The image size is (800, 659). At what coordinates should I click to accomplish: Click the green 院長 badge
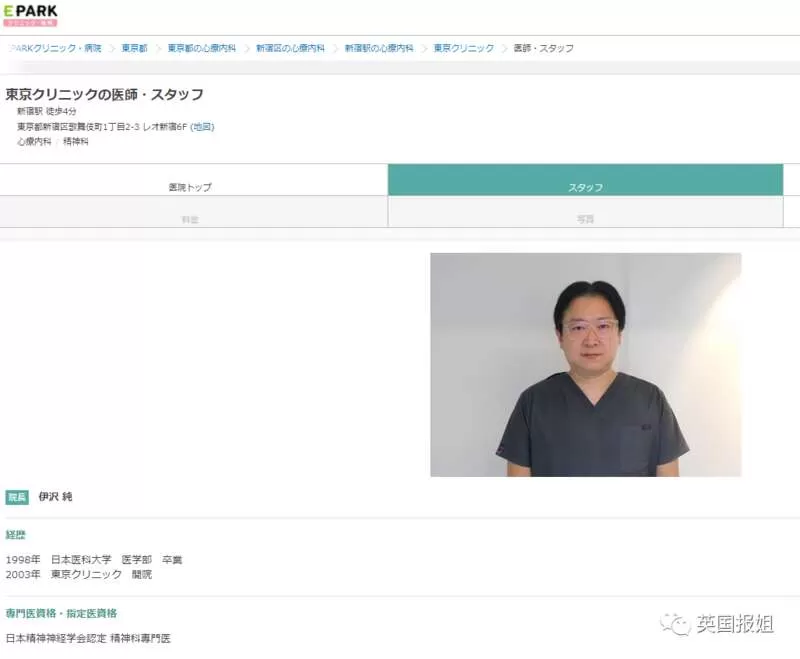pyautogui.click(x=17, y=497)
